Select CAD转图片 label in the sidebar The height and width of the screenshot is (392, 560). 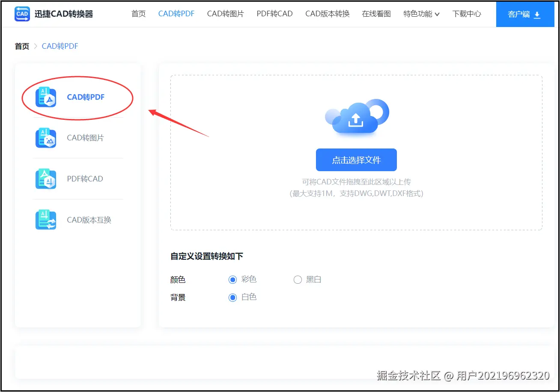(x=86, y=138)
